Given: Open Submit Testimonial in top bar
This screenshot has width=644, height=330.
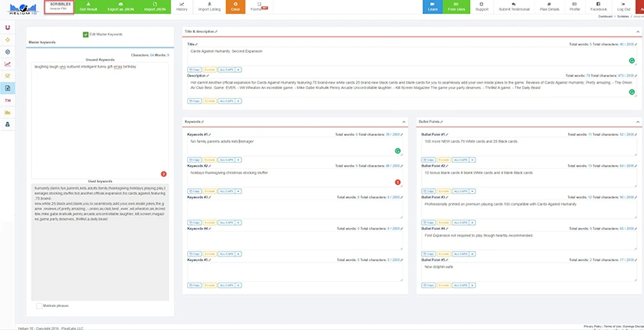Looking at the screenshot, I should coord(514,7).
